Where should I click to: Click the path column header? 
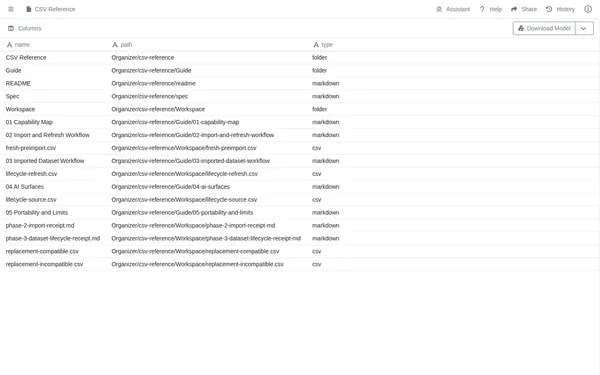pyautogui.click(x=122, y=45)
